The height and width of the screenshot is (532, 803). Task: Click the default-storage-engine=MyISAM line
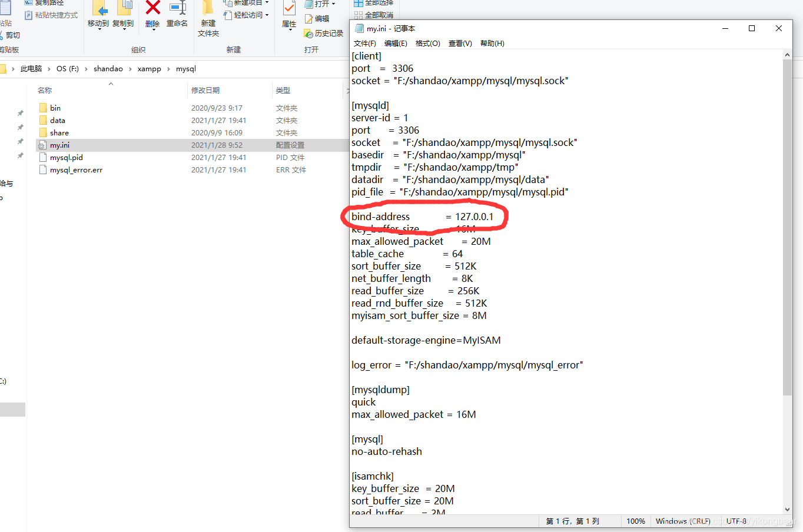[x=426, y=340]
